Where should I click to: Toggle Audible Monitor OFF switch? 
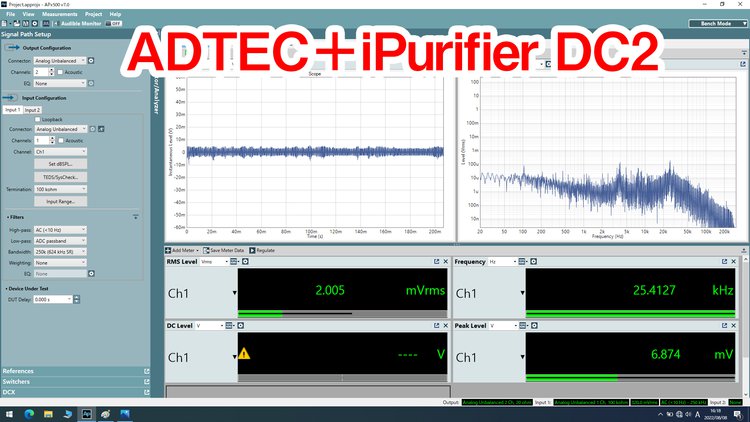pos(114,23)
